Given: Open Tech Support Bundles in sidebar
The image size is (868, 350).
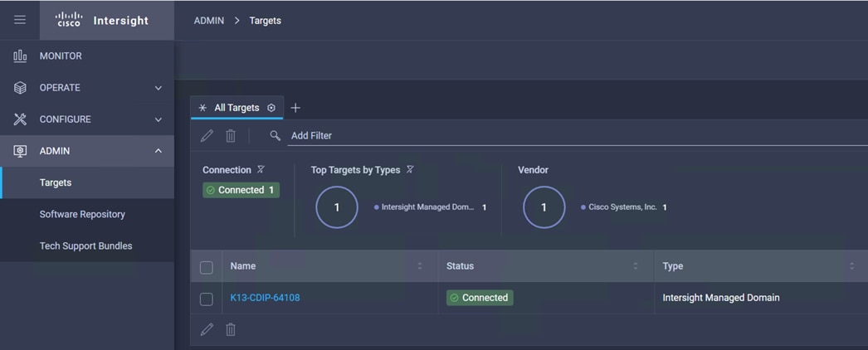Looking at the screenshot, I should [87, 245].
